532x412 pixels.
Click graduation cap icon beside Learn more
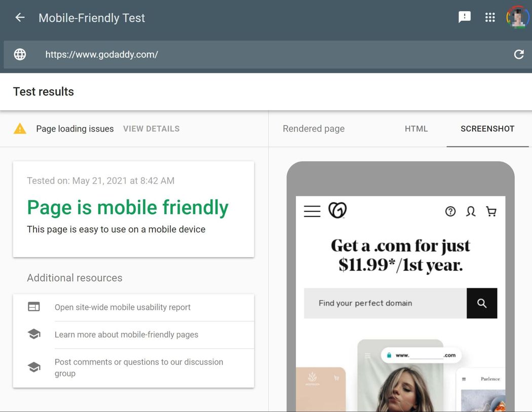click(x=34, y=334)
